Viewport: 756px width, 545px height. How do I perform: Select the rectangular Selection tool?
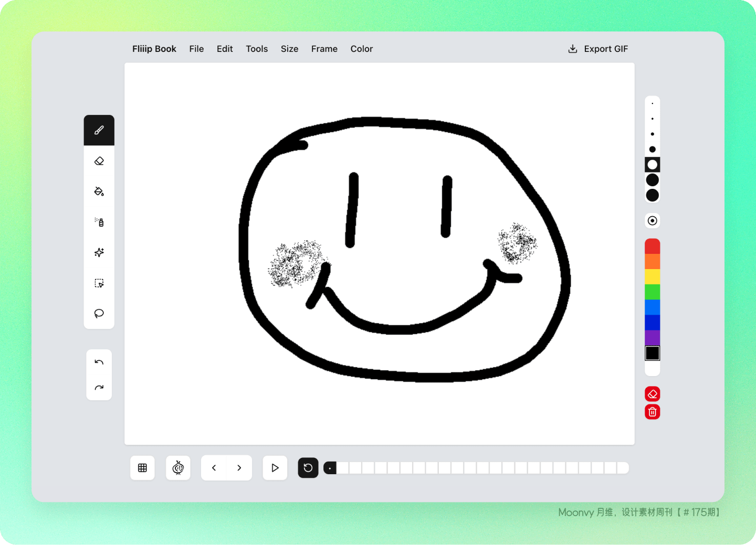click(x=99, y=283)
